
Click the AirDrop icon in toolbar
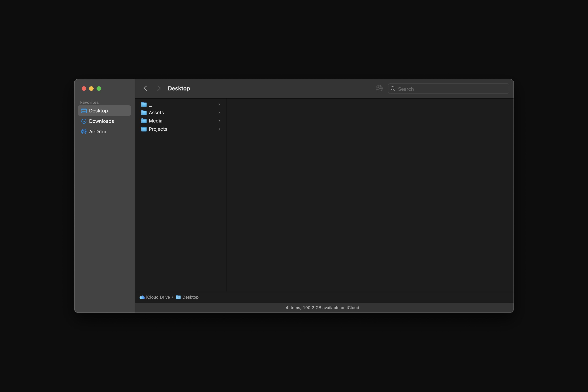coord(379,88)
